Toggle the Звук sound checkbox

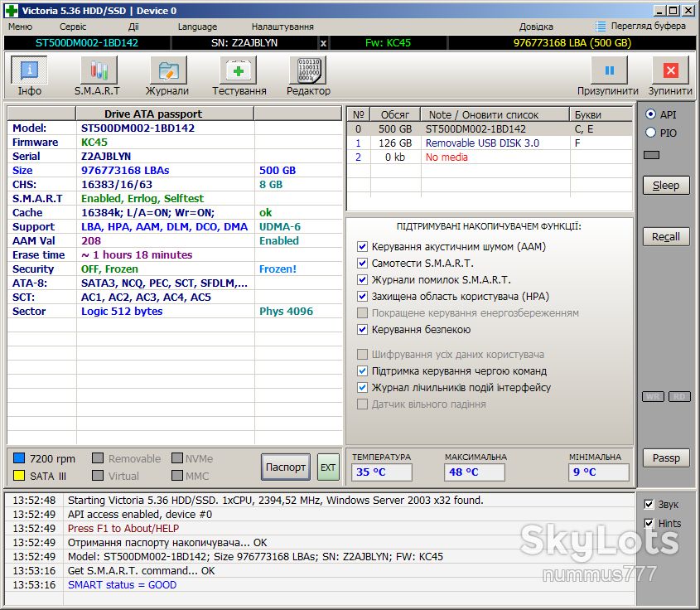[649, 505]
